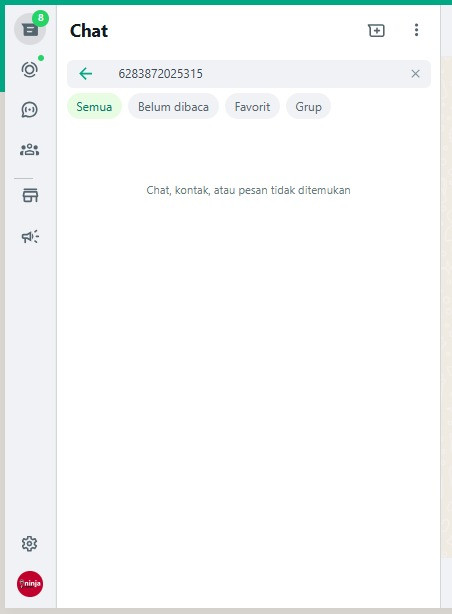
Task: Open the Channels icon in sidebar
Action: tap(30, 110)
